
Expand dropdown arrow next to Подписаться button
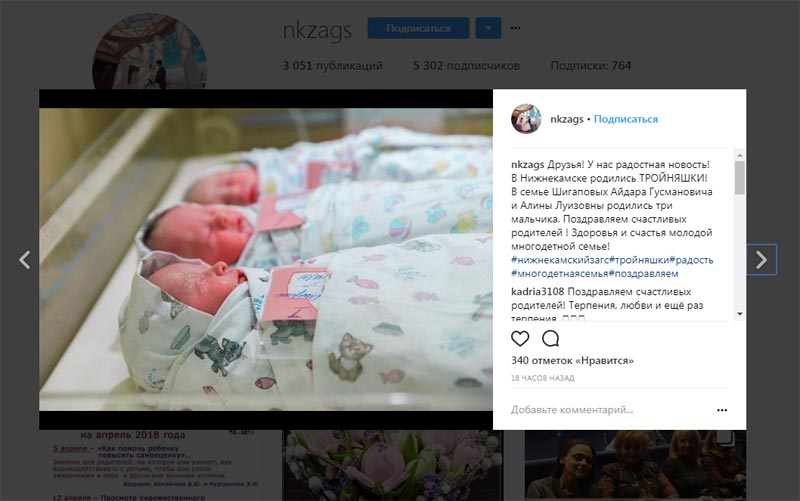(488, 28)
